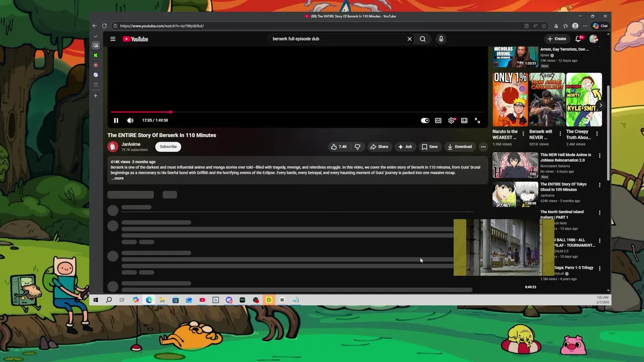644x362 pixels.
Task: Turn on closed captions (CC) button
Action: [x=438, y=120]
